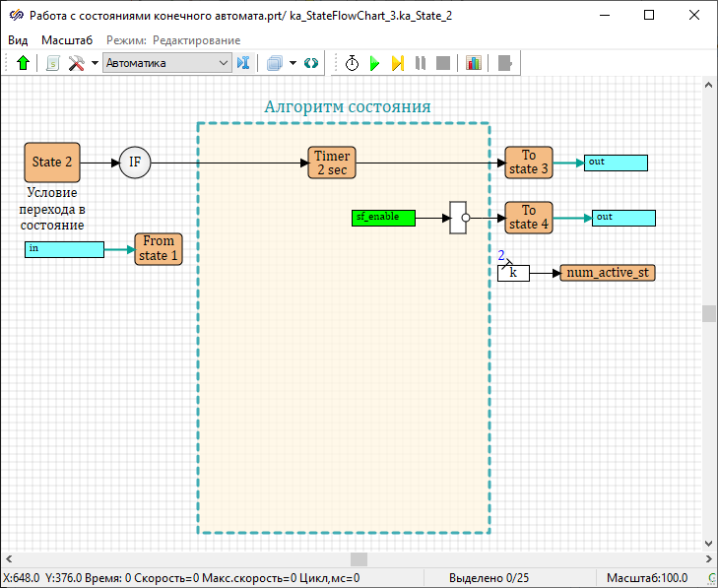718x588 pixels.
Task: Click the yellow step-forward button
Action: 397,63
